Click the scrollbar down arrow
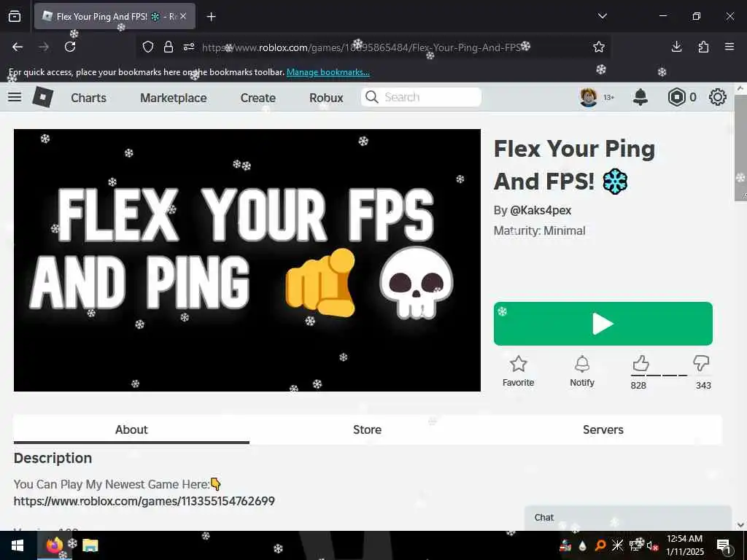 click(740, 525)
